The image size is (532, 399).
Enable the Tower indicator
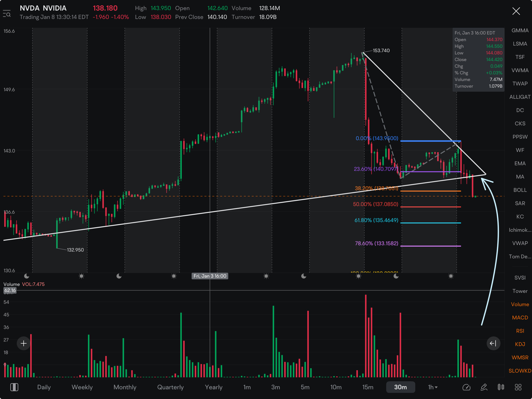point(520,291)
